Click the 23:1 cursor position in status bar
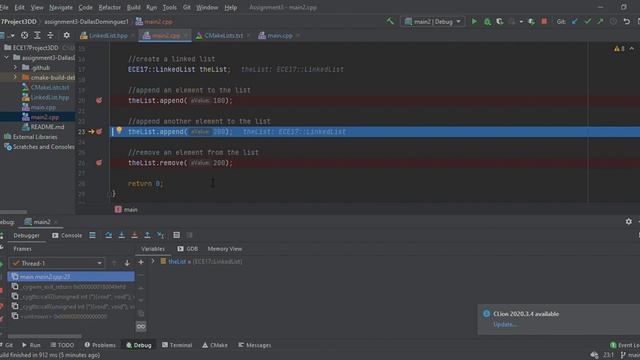This screenshot has width=640, height=360. [x=608, y=355]
